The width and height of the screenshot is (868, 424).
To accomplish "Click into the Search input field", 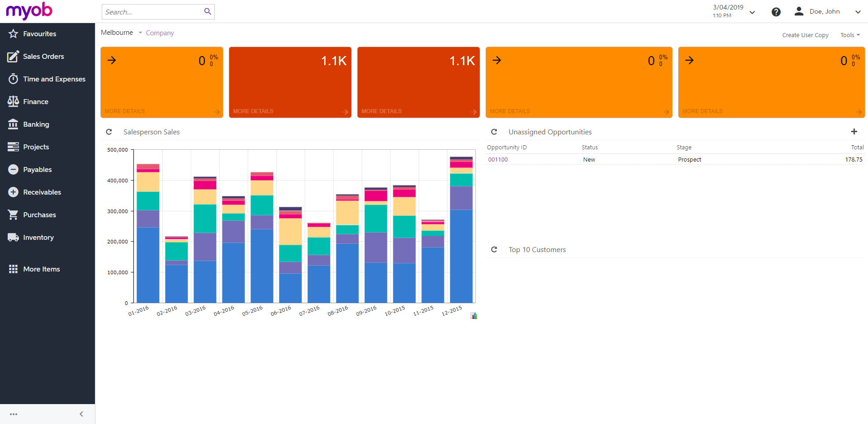I will [151, 12].
